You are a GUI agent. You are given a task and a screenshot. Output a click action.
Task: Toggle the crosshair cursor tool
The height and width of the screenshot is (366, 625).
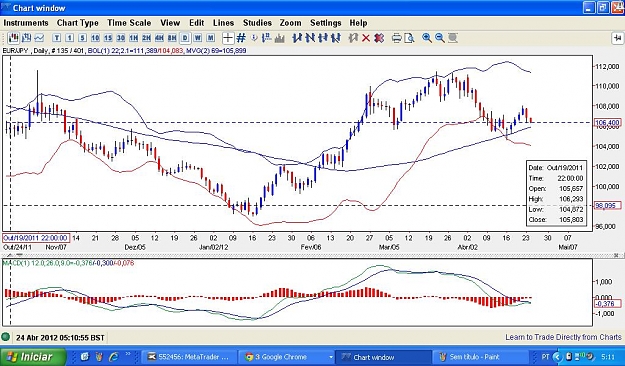pos(228,38)
